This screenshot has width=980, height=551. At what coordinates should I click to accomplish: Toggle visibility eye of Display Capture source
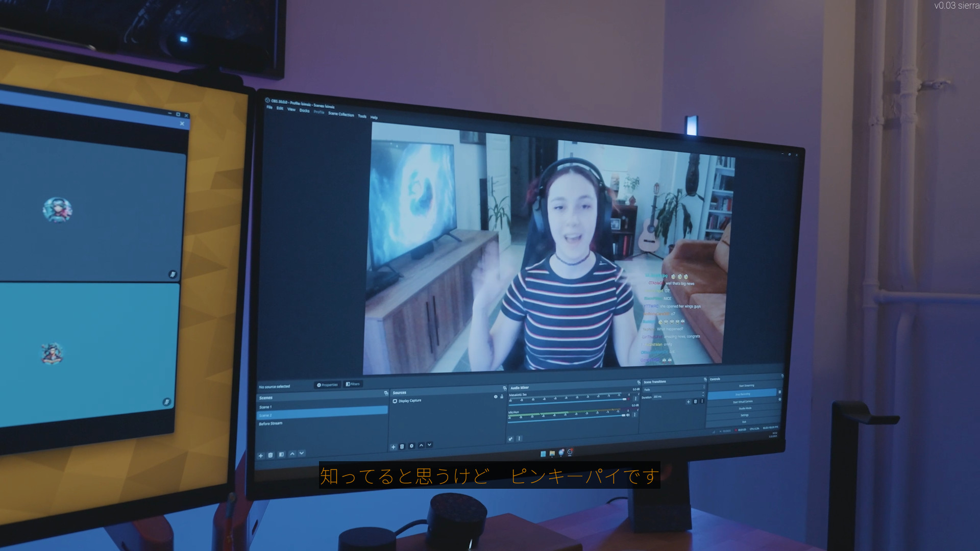pos(496,397)
